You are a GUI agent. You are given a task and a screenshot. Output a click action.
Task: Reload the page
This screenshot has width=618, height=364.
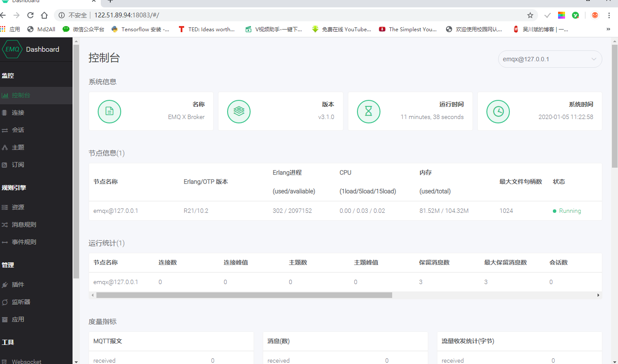coord(30,15)
